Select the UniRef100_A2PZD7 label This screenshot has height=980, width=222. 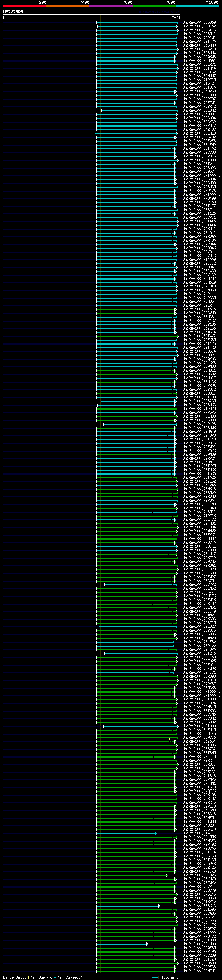[199, 99]
